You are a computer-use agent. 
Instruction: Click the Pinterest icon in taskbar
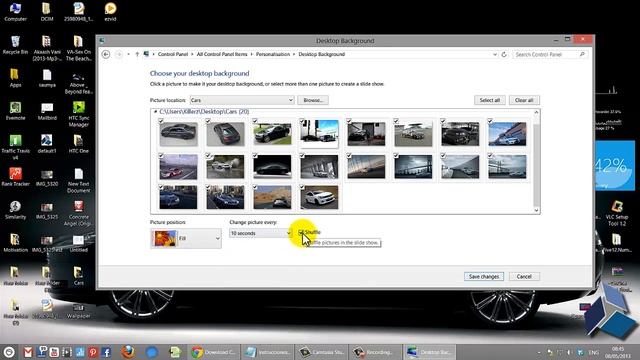[x=93, y=352]
